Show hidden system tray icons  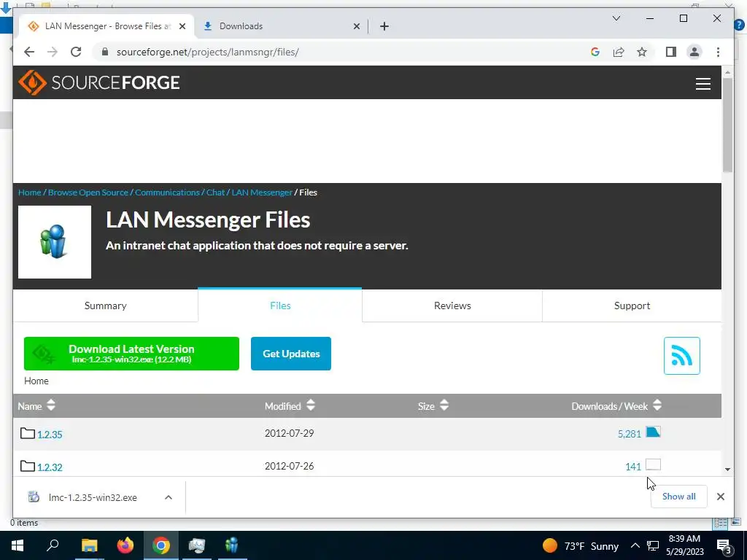pyautogui.click(x=635, y=545)
